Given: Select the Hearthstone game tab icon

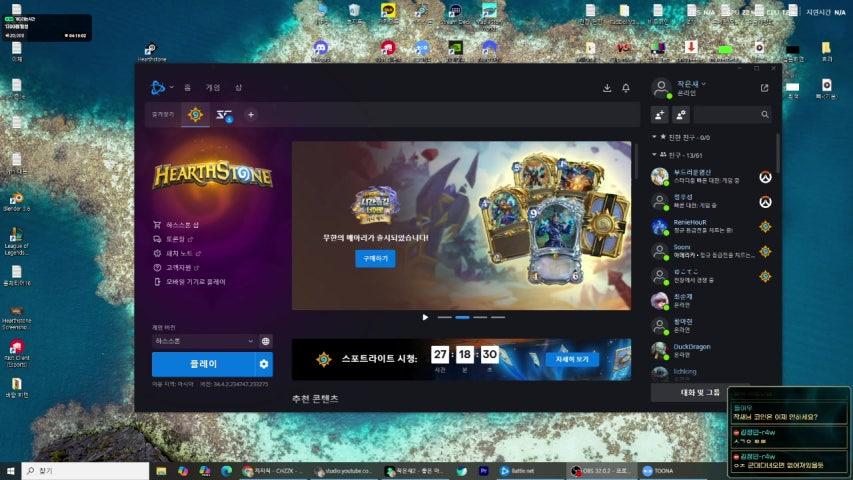Looking at the screenshot, I should pos(195,115).
